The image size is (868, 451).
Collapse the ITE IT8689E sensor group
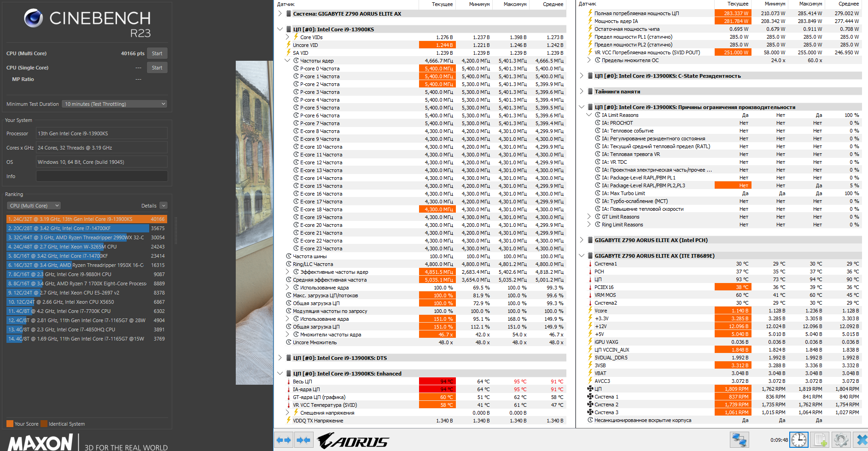click(x=582, y=256)
